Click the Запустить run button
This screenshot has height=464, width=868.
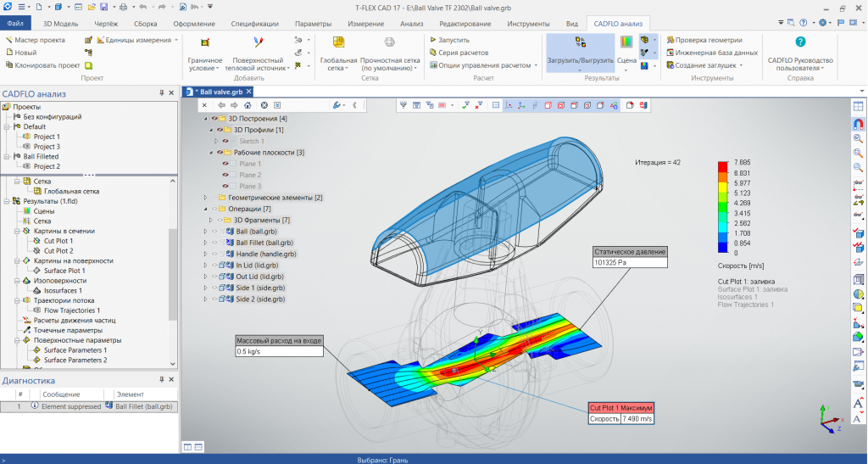(453, 40)
